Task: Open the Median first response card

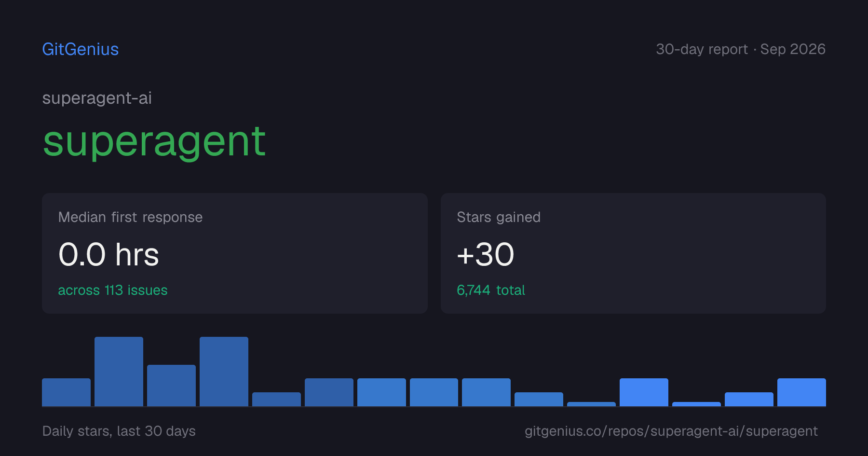Action: (235, 253)
